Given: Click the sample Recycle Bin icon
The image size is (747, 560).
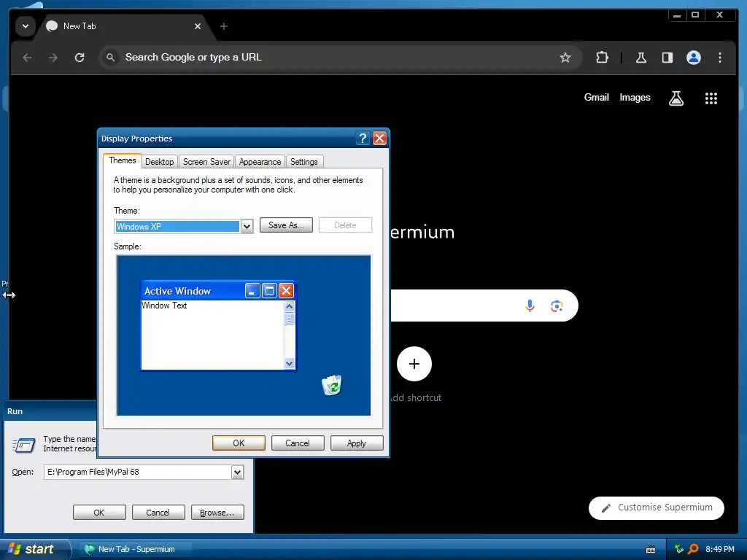Looking at the screenshot, I should [x=332, y=385].
